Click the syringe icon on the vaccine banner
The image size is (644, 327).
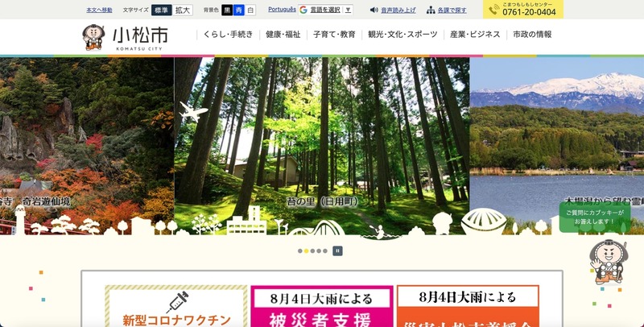177,302
